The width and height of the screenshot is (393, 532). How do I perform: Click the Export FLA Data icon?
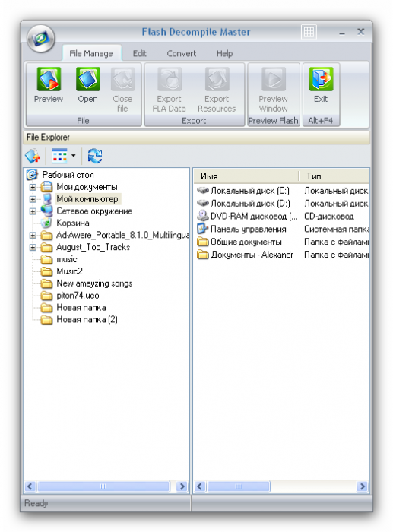(x=169, y=79)
